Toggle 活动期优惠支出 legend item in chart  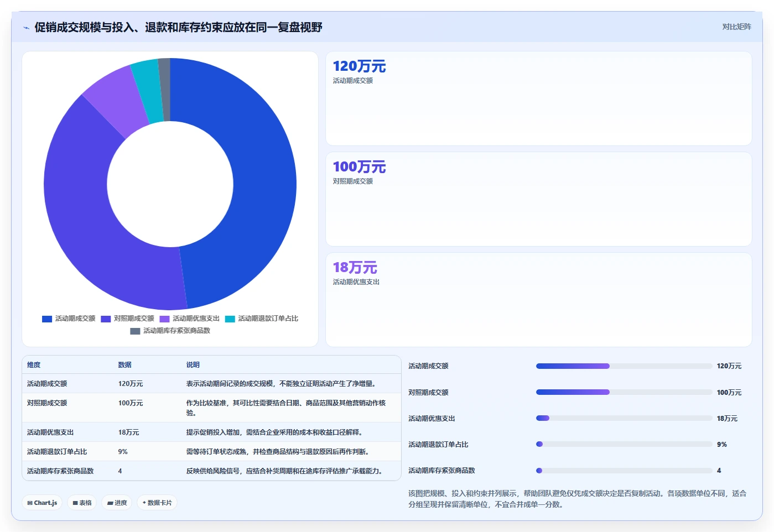tap(190, 319)
